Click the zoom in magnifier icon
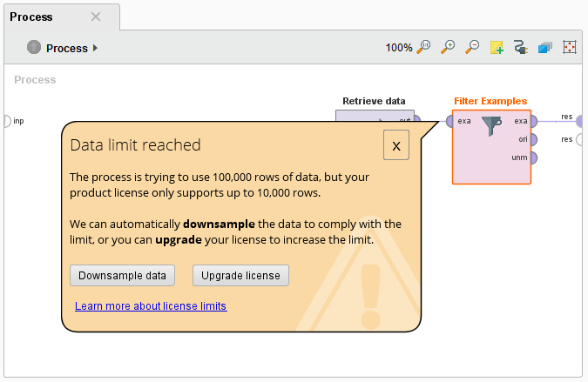Screen dimensions: 588x382 tap(449, 48)
